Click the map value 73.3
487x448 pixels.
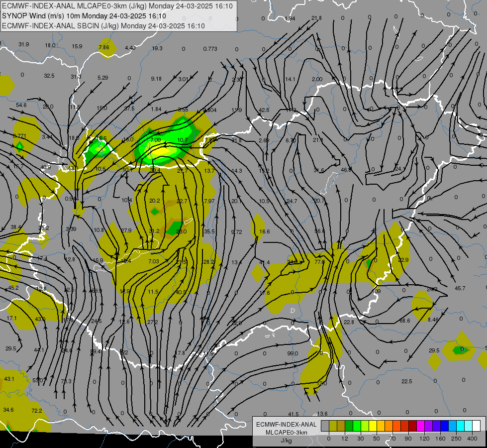(66, 381)
